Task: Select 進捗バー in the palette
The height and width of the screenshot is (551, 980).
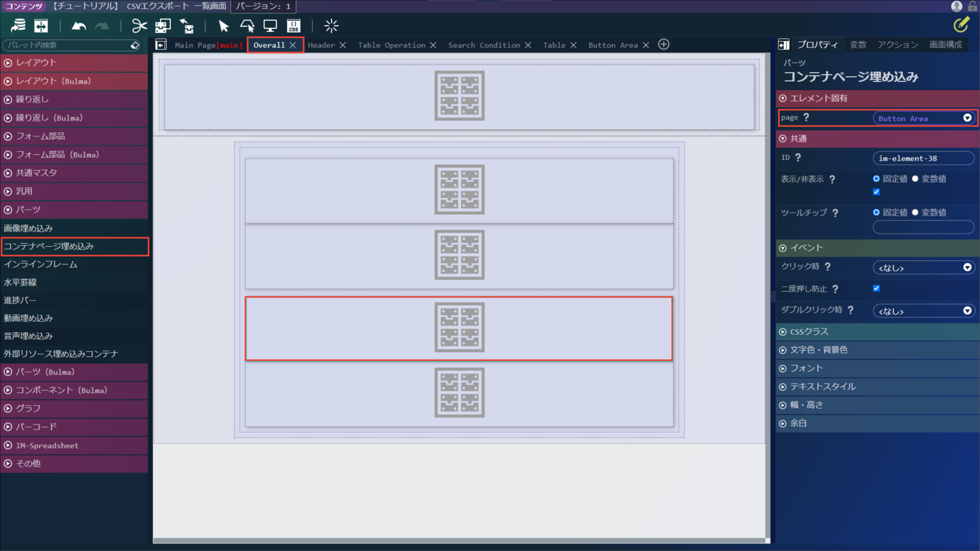Action: pos(74,300)
